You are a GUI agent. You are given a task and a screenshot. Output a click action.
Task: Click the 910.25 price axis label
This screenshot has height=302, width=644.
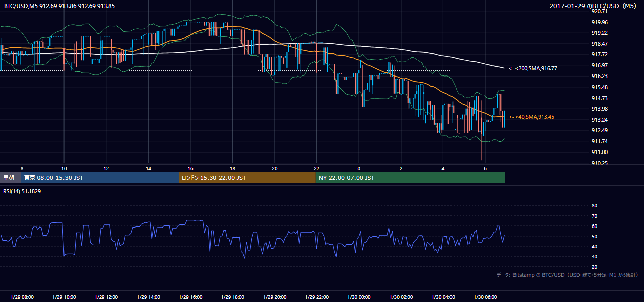point(599,163)
